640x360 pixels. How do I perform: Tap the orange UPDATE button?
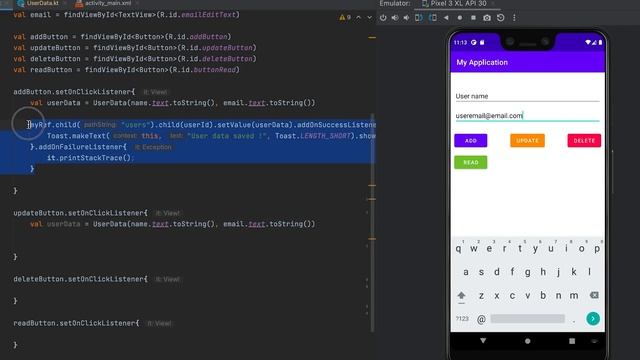click(x=527, y=140)
